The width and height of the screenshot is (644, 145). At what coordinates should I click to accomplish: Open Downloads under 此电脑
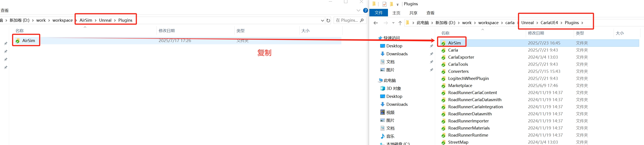pos(397,104)
